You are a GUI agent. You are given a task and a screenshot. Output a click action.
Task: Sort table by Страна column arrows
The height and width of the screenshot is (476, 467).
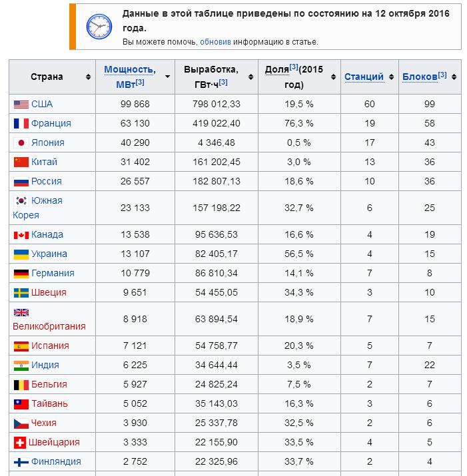point(88,77)
